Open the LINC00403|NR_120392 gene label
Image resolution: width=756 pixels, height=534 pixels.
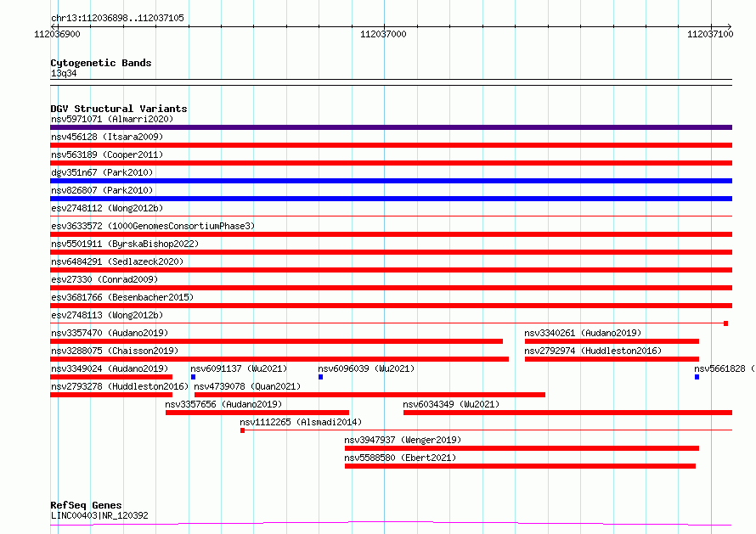[x=99, y=515]
